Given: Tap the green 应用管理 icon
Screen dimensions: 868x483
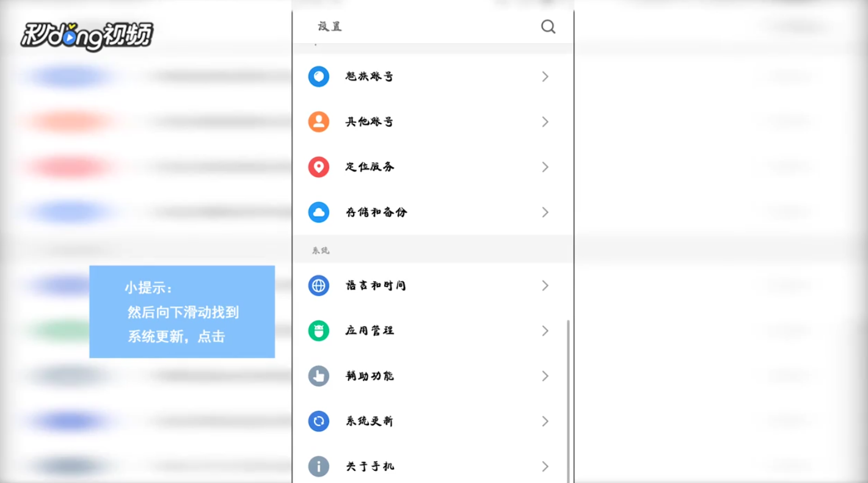Looking at the screenshot, I should point(319,330).
